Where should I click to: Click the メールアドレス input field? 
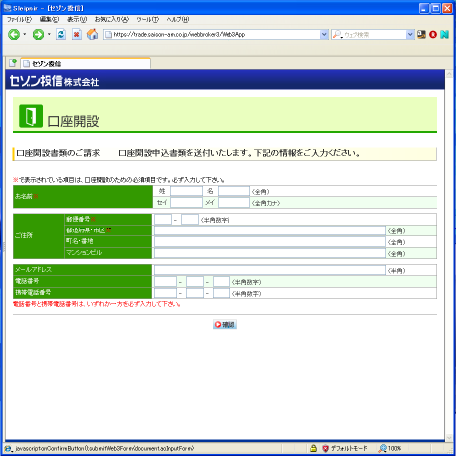(270, 270)
